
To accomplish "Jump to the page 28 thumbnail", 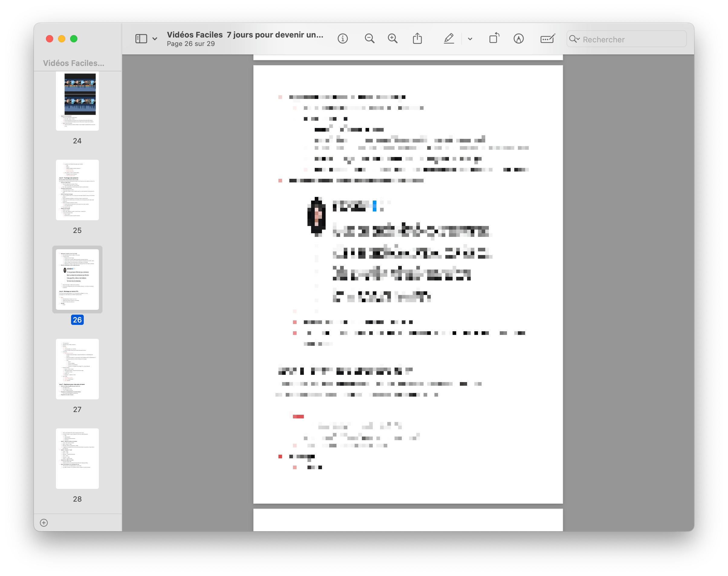I will [x=77, y=458].
